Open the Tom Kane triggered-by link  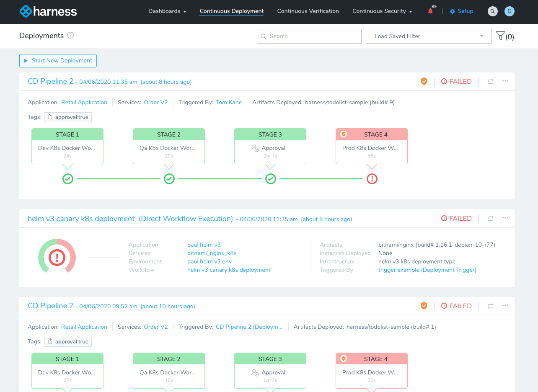229,103
